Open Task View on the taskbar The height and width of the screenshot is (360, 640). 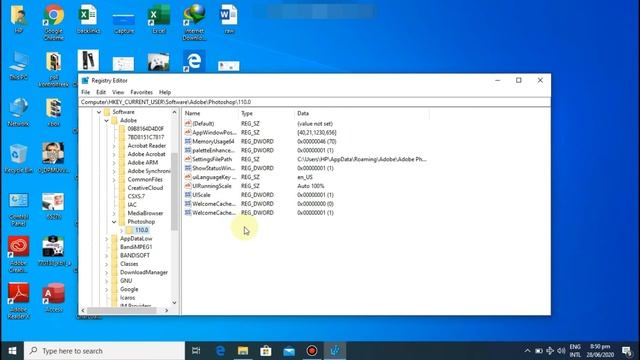click(196, 351)
